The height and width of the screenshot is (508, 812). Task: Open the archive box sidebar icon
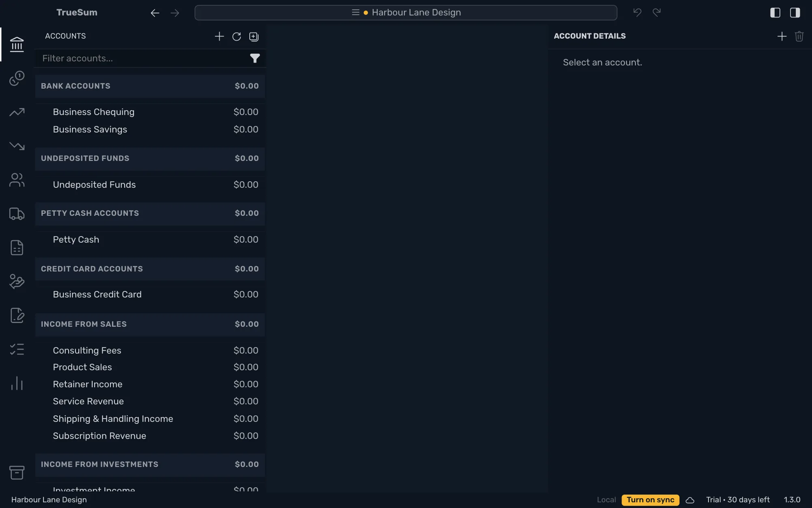tap(17, 472)
